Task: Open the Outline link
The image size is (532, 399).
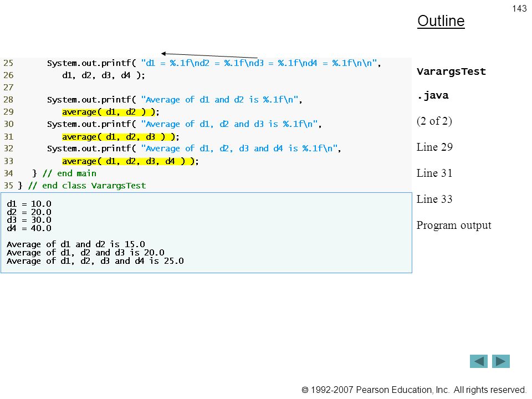Action: pos(441,21)
